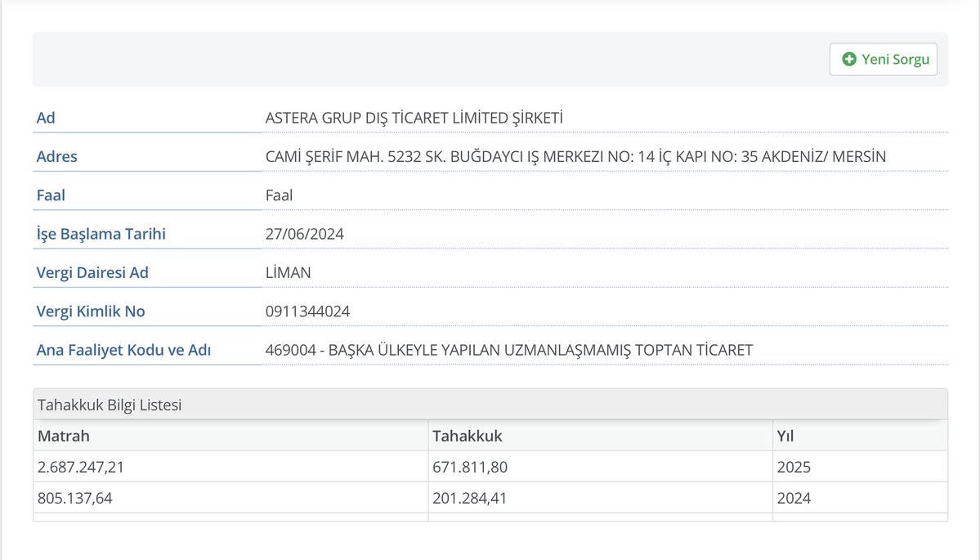Viewport: 980px width, 560px height.
Task: Select company name ASTERA GRUP DIŞ TİCARET LİMİTED ŞİRKETİ
Action: (x=414, y=118)
